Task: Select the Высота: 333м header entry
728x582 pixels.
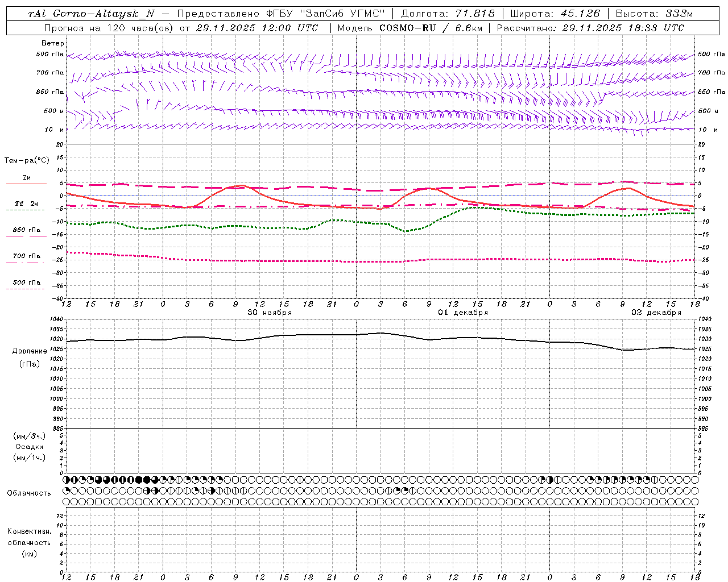Action: click(655, 14)
